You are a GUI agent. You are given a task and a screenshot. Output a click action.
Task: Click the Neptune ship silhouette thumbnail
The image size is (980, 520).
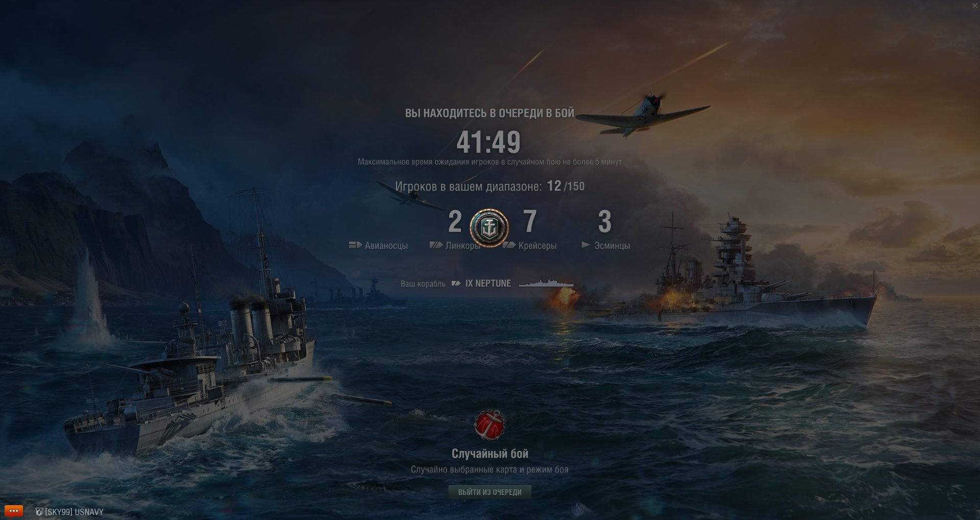click(x=546, y=282)
